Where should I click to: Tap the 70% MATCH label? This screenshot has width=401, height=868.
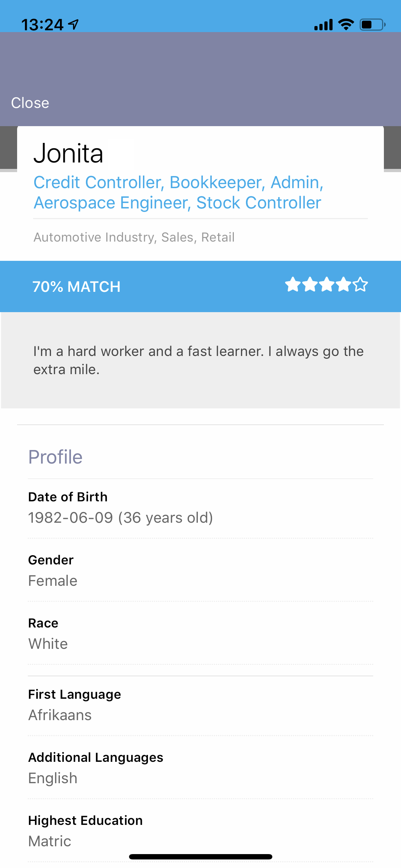(76, 287)
